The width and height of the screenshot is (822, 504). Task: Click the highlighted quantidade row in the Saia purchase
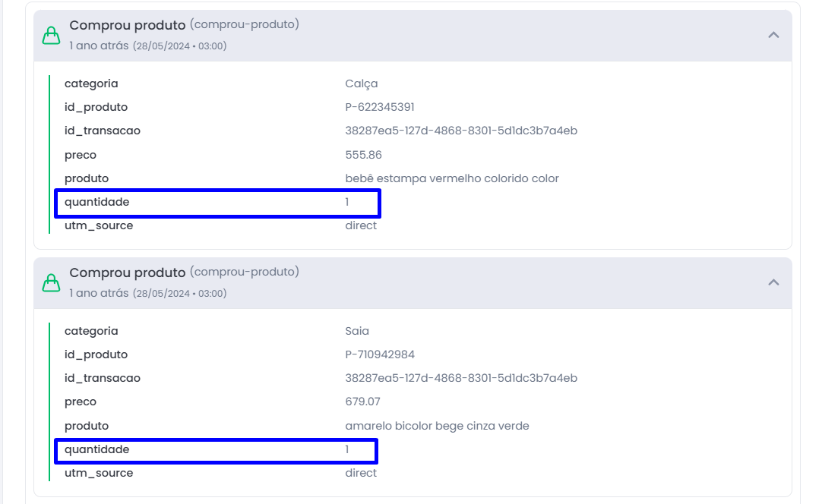pos(216,451)
